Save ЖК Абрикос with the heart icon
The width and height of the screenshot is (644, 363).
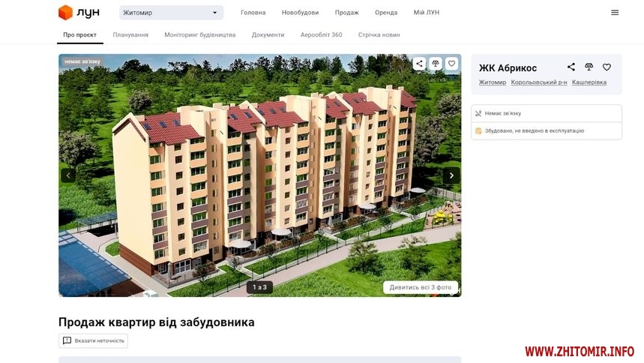point(607,67)
